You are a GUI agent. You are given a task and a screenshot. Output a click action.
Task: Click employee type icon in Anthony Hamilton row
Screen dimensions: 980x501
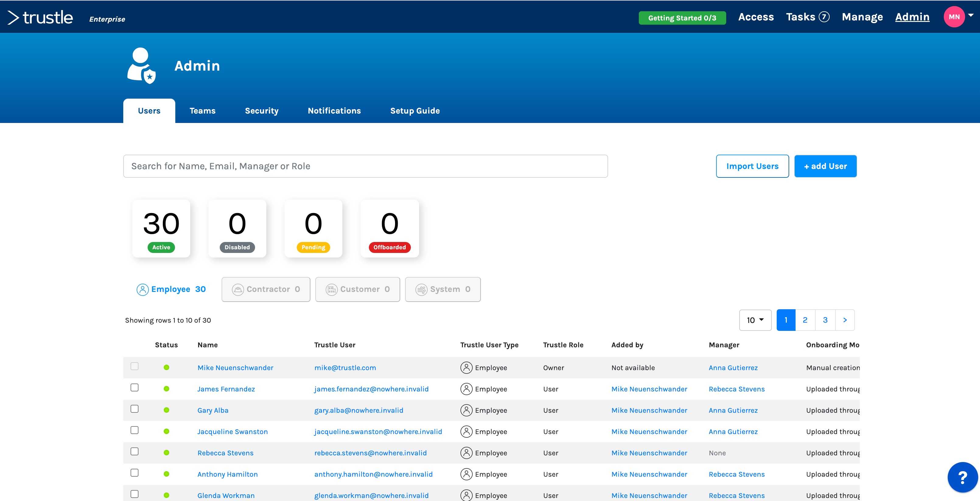(x=466, y=474)
